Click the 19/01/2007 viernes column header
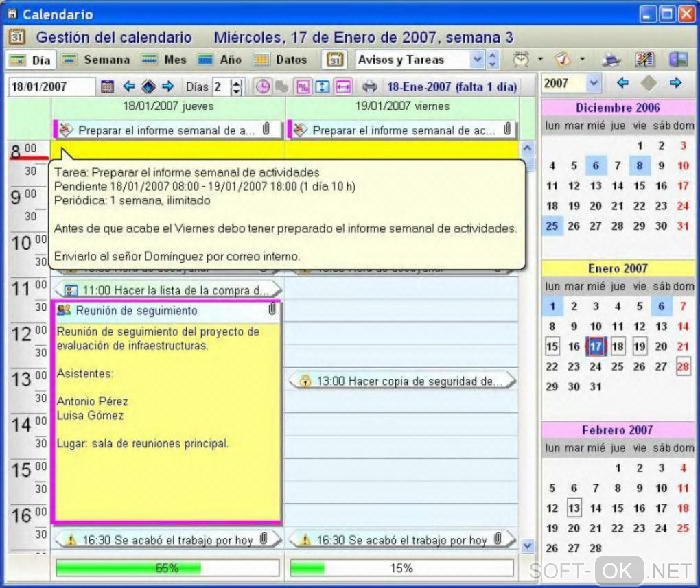 click(402, 106)
